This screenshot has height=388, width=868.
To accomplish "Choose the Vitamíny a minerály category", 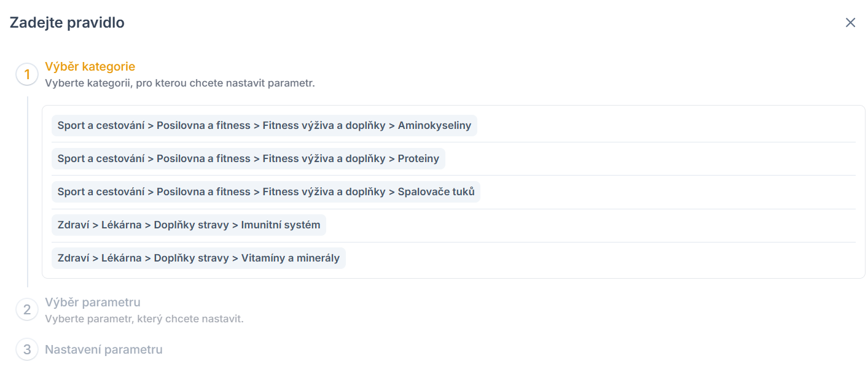I will coord(198,258).
